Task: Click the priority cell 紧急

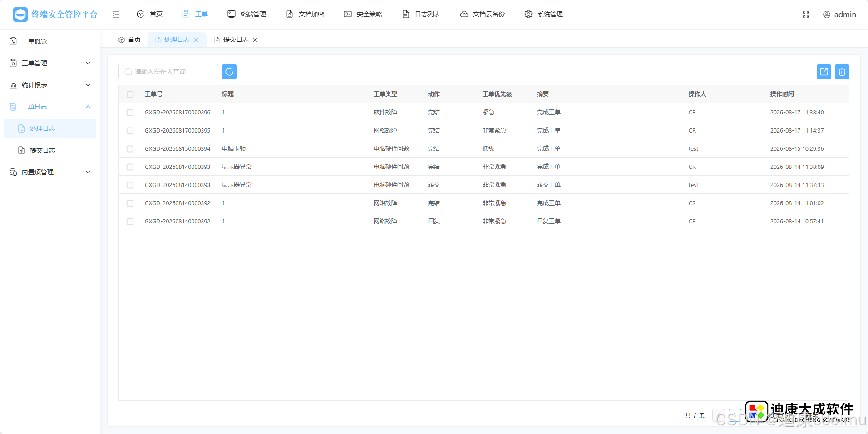Action: click(488, 112)
